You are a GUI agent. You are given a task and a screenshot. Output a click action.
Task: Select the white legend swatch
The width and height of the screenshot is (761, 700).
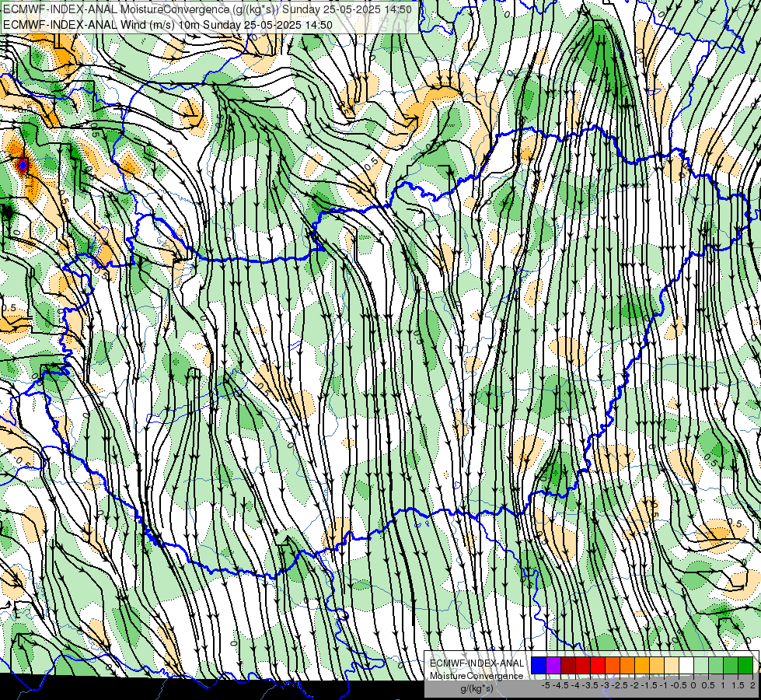[x=686, y=665]
